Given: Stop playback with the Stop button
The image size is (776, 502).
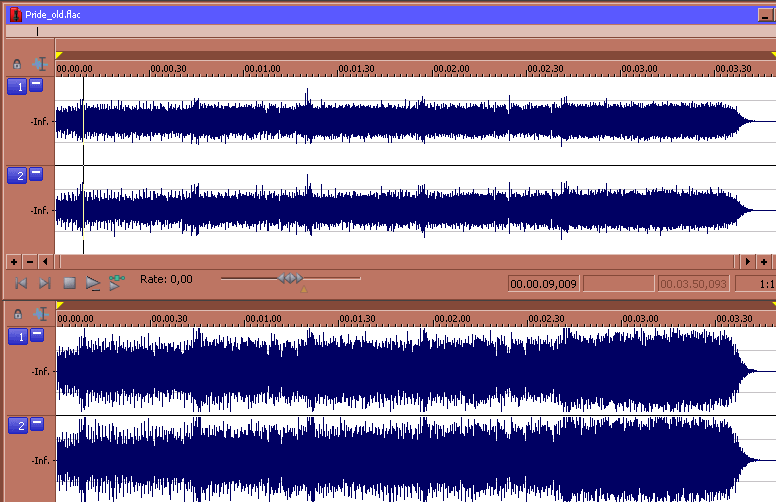Looking at the screenshot, I should [x=69, y=283].
